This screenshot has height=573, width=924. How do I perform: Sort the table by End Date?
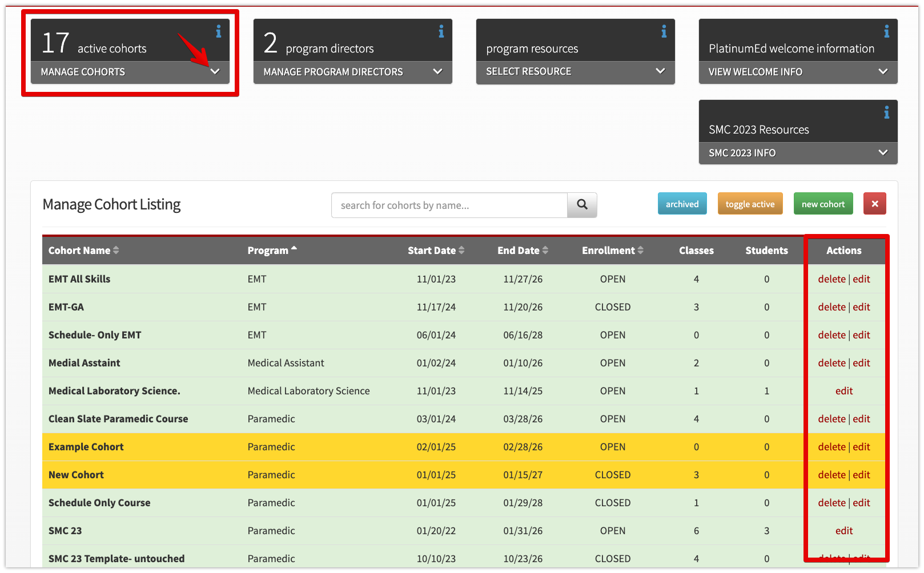[x=523, y=251]
